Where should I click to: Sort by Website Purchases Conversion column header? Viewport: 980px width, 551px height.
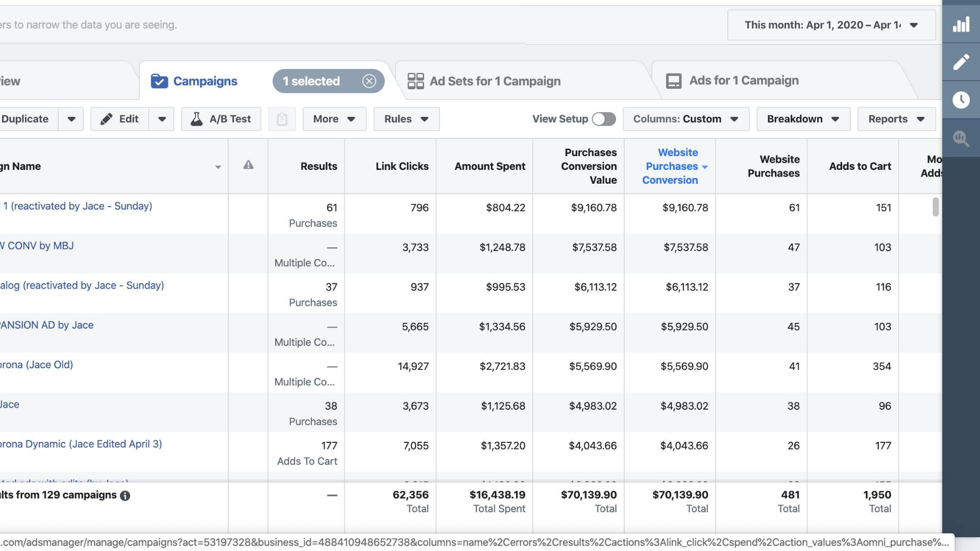[671, 166]
